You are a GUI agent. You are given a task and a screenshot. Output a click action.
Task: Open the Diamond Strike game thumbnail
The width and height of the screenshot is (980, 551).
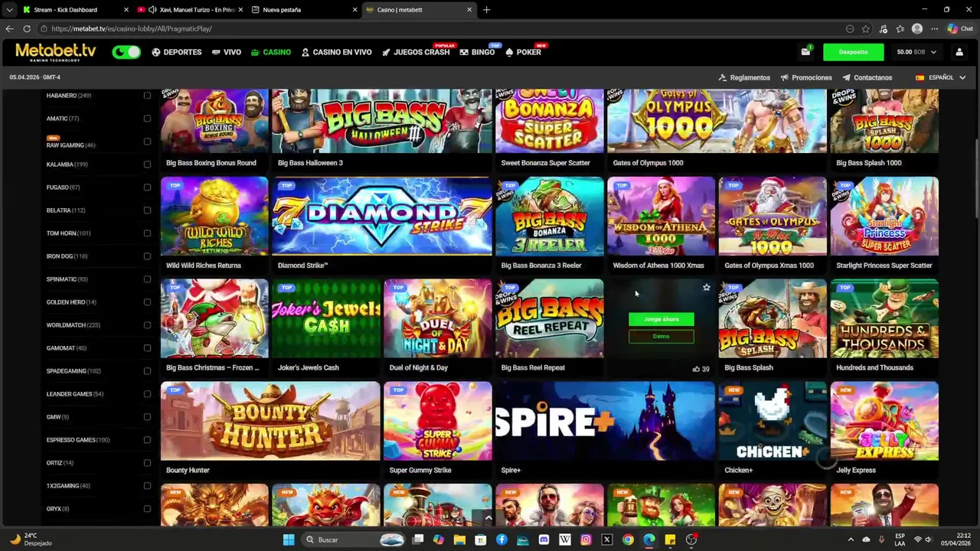tap(382, 217)
